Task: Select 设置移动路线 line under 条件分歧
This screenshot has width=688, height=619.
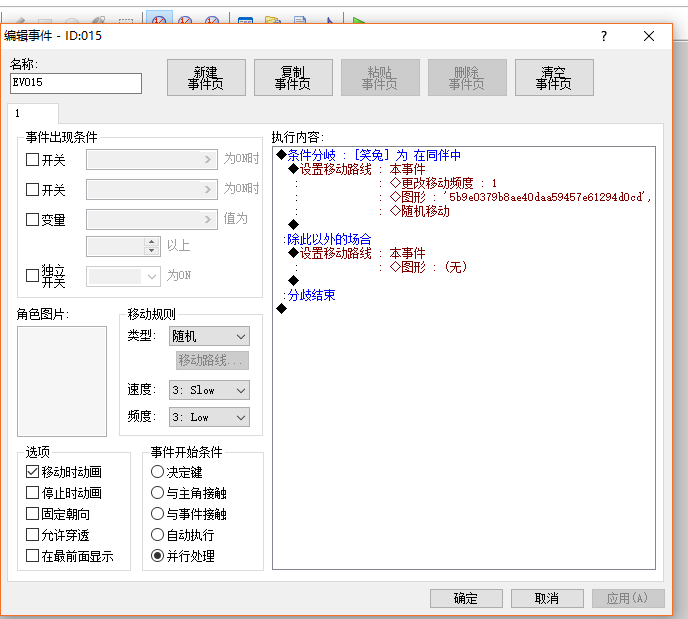Action: pyautogui.click(x=357, y=169)
